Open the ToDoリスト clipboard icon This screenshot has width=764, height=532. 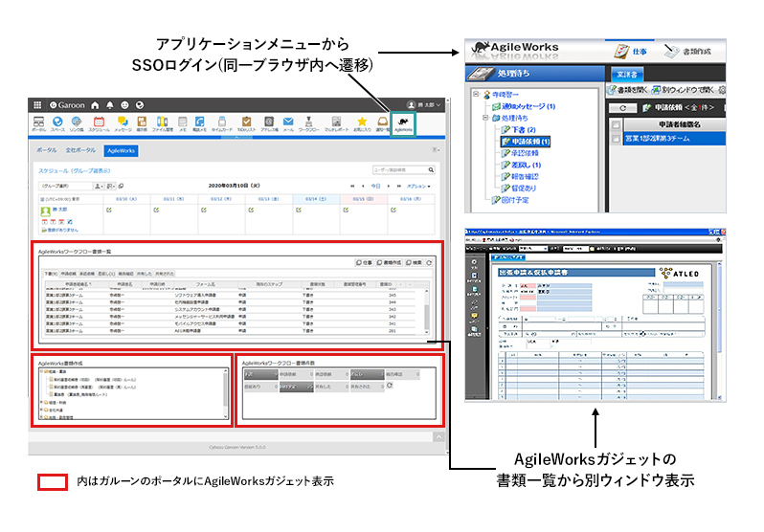click(247, 123)
